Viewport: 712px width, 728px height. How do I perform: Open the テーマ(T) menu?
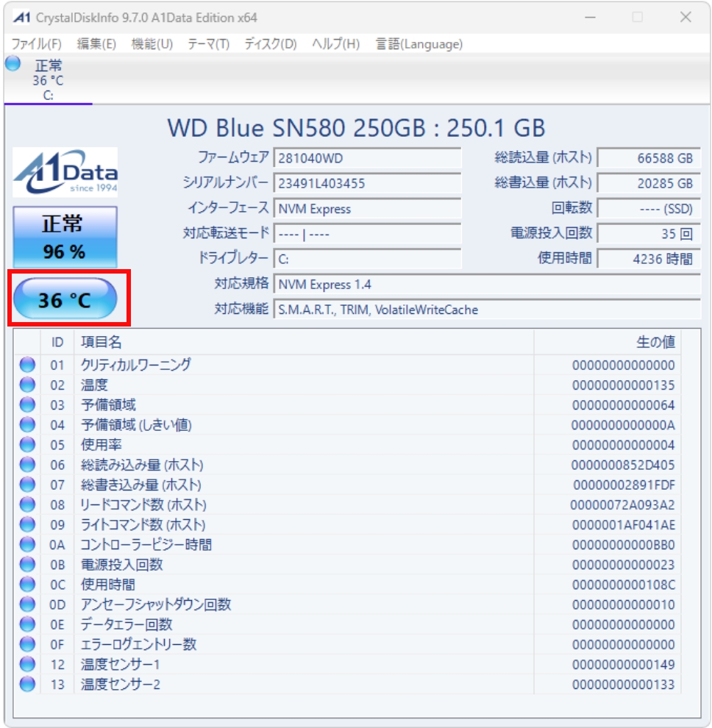pos(209,44)
